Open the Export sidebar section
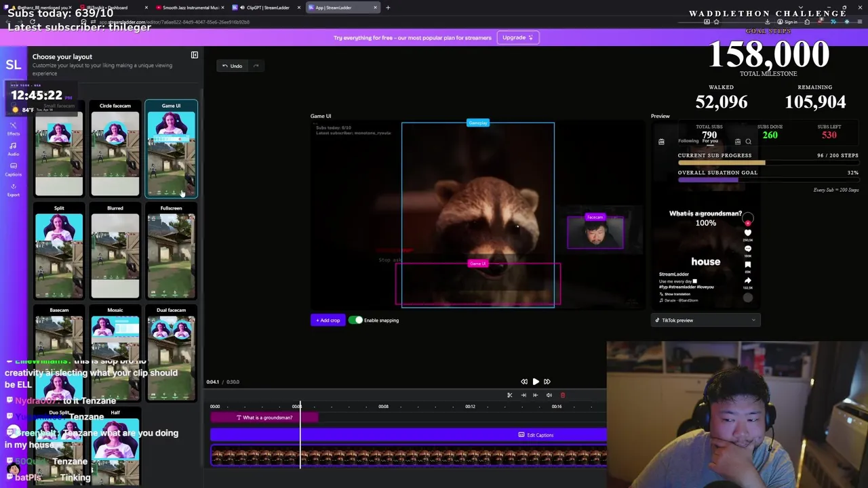Screen dimensions: 868x488 tap(14, 189)
